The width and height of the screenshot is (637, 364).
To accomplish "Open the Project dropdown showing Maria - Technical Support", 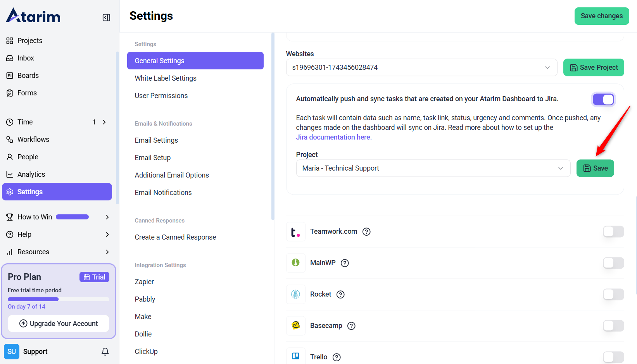I will pos(433,168).
